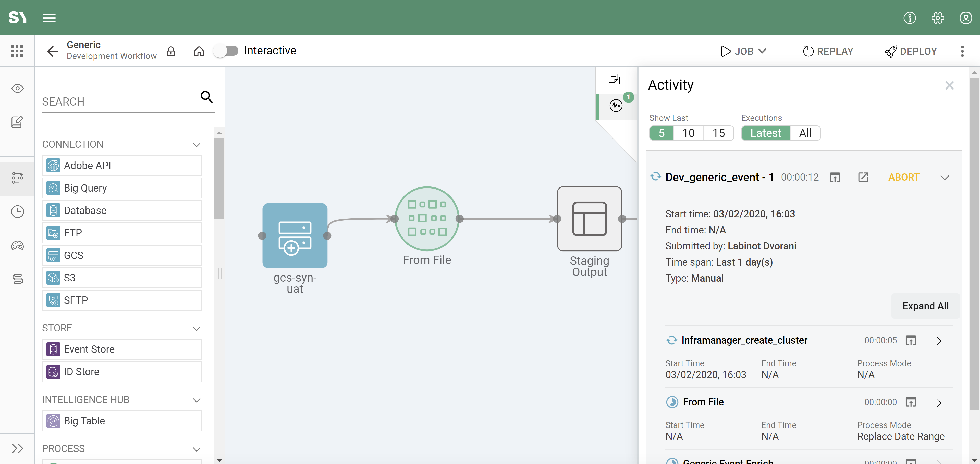Abort the Dev_generic_event job

click(903, 177)
